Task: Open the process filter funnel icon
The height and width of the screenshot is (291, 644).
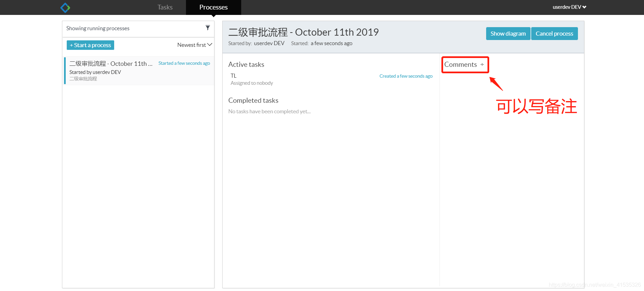Action: pyautogui.click(x=208, y=28)
